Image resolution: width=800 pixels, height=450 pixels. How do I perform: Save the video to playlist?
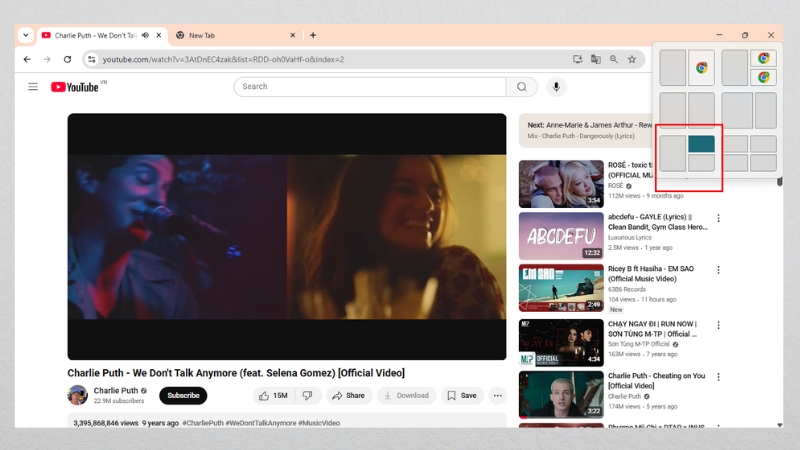click(x=462, y=395)
